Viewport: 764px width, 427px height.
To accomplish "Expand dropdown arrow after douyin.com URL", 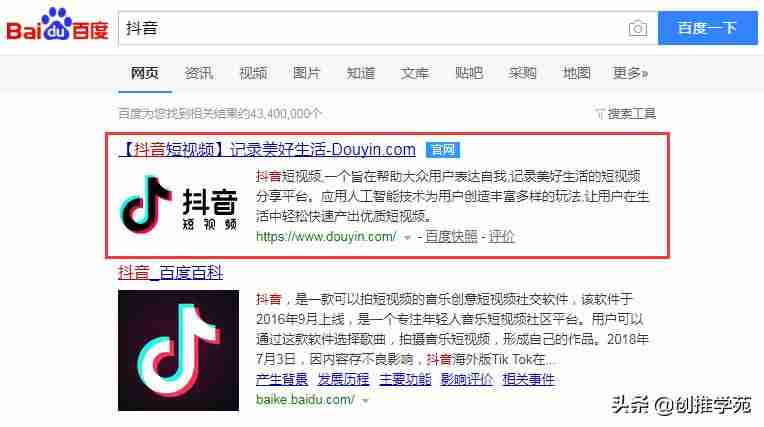I will point(407,238).
